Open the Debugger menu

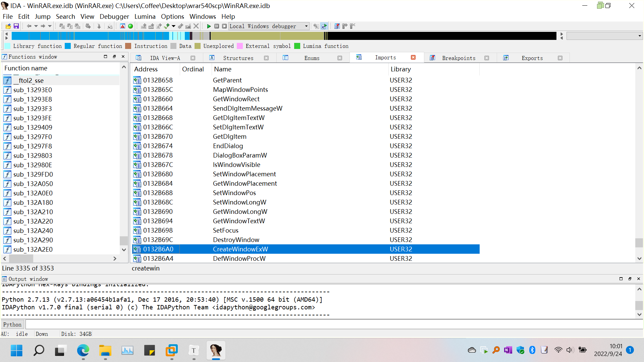pos(114,16)
